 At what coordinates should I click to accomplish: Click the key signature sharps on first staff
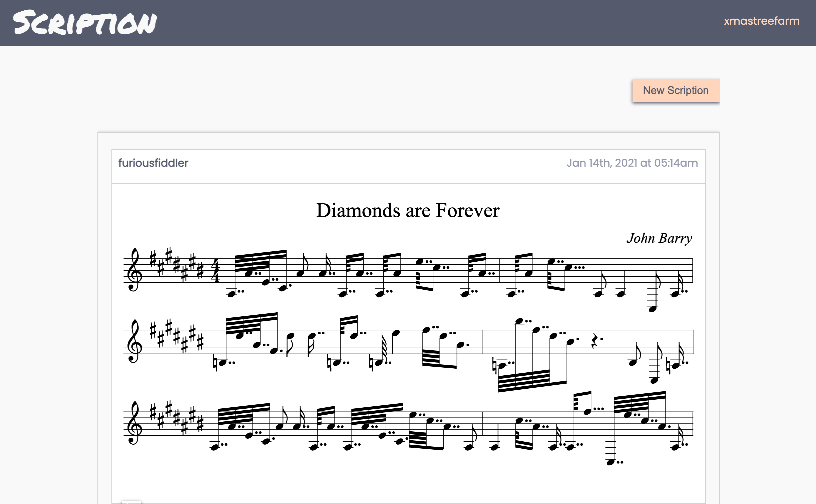tap(177, 265)
